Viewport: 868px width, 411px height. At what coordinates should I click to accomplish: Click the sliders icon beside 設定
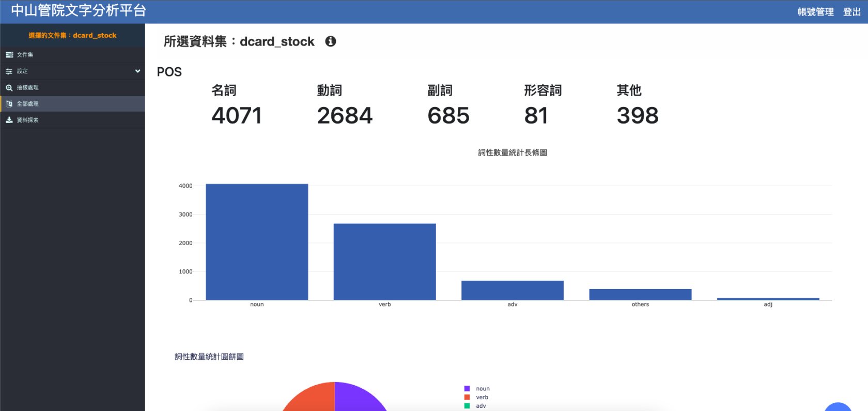coord(9,71)
